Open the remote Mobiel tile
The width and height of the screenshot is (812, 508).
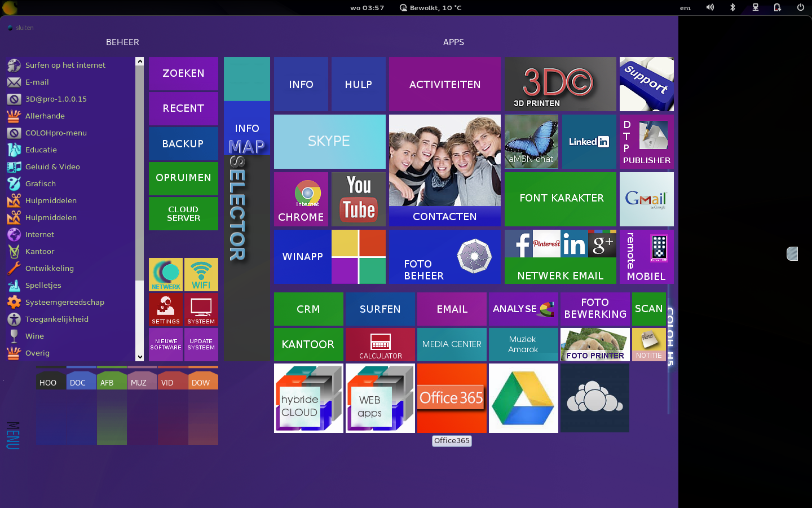647,257
